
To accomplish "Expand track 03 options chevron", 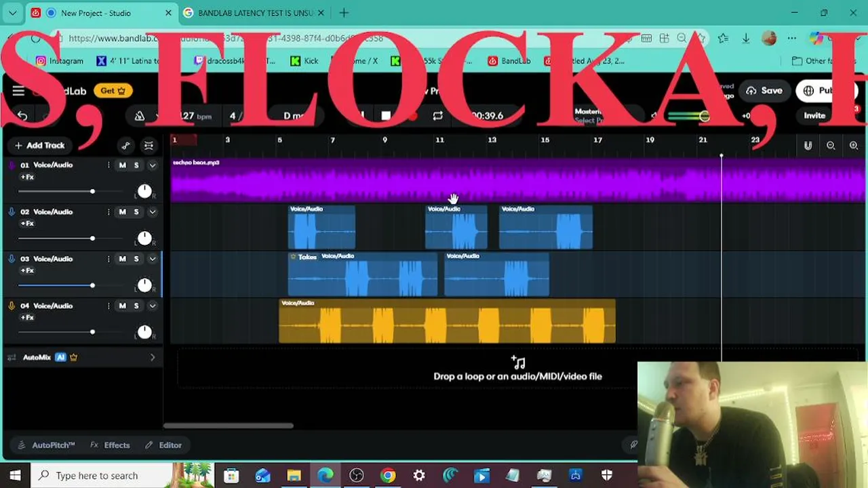I will [153, 259].
